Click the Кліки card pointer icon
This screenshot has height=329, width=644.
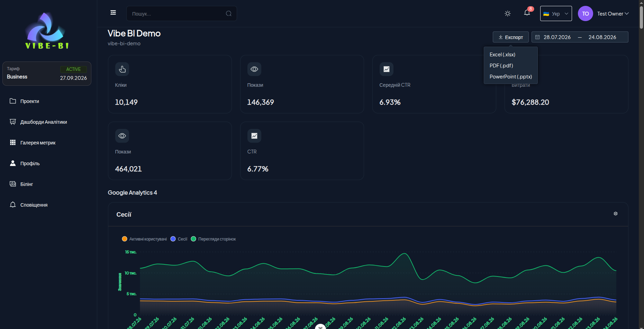(x=122, y=69)
